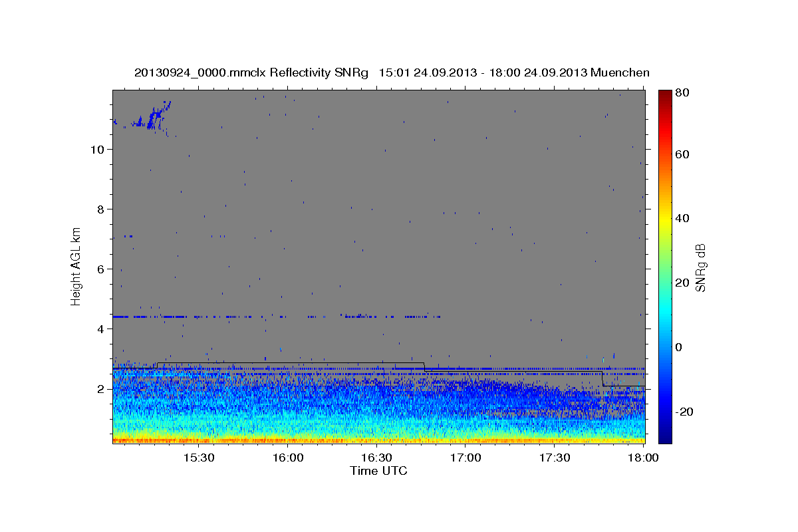This screenshot has width=798, height=532.
Task: Click the 18:00 time tick label
Action: [x=644, y=458]
